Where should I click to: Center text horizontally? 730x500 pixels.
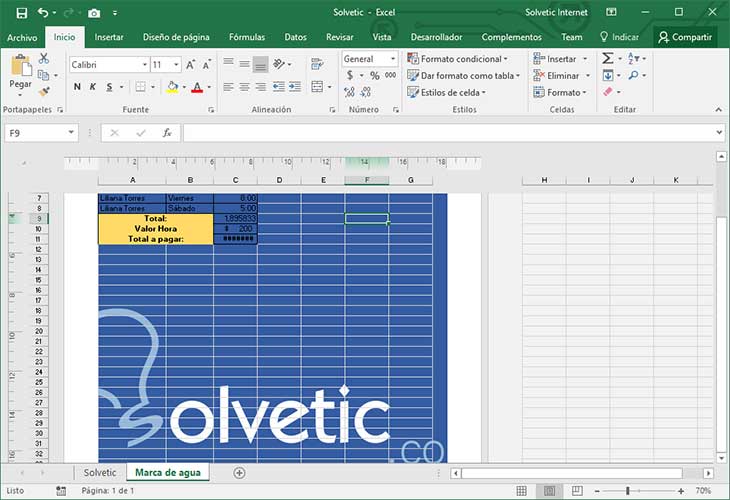[x=244, y=87]
